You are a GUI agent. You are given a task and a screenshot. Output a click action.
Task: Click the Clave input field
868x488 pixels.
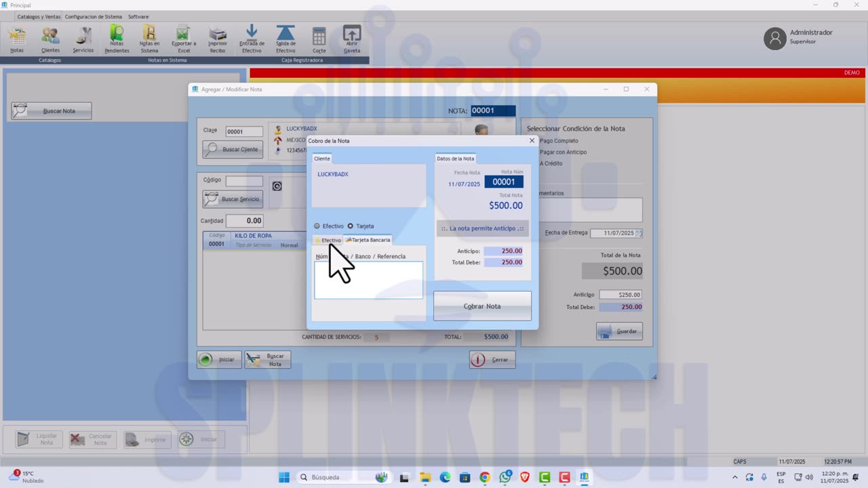click(244, 131)
